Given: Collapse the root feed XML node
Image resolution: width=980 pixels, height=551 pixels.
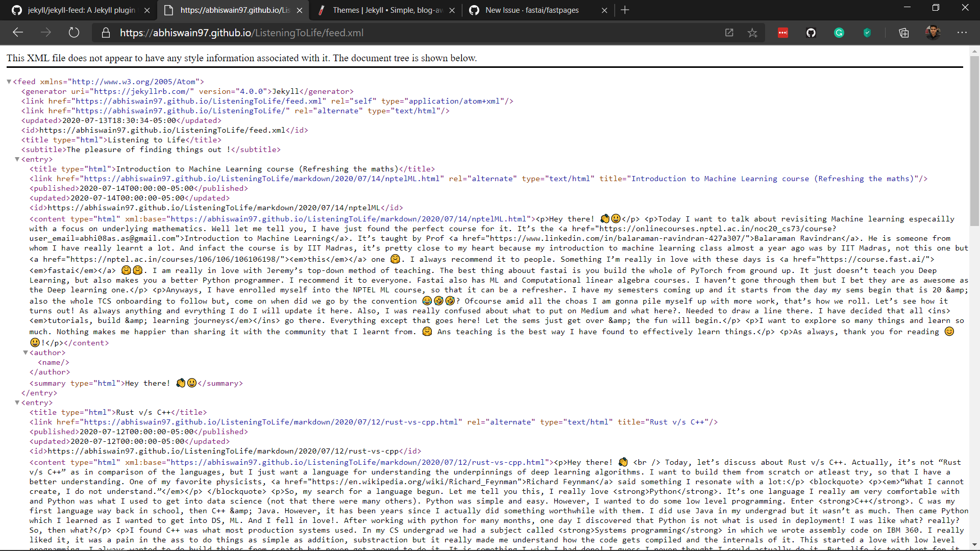Looking at the screenshot, I should pyautogui.click(x=9, y=81).
